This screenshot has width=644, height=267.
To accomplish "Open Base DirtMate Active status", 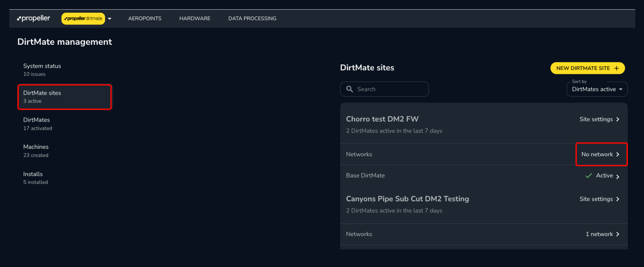I will [602, 176].
